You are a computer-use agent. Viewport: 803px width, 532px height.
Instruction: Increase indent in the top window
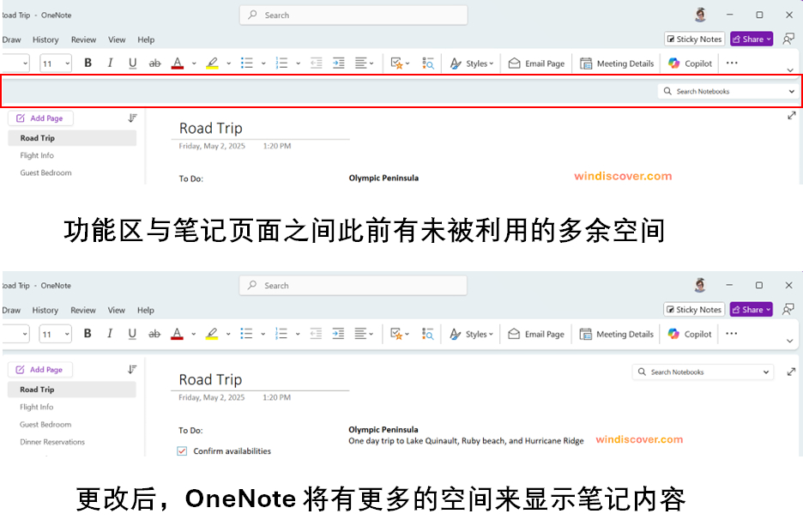pos(339,63)
